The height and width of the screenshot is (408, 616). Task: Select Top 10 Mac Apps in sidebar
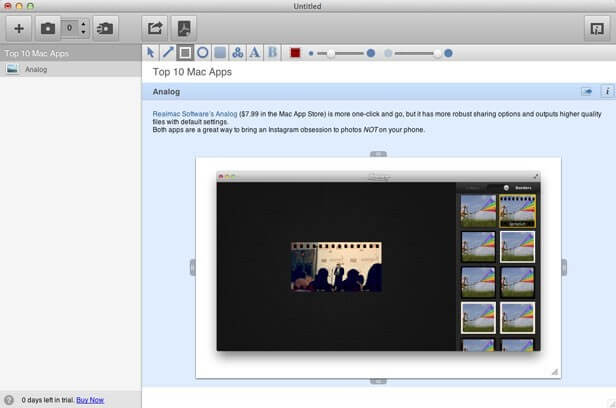[71, 53]
